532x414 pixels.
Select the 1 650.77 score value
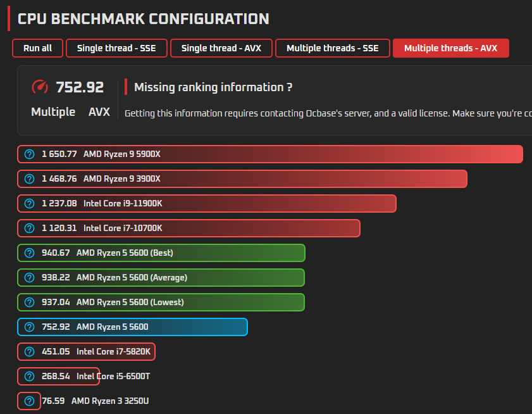click(x=59, y=154)
